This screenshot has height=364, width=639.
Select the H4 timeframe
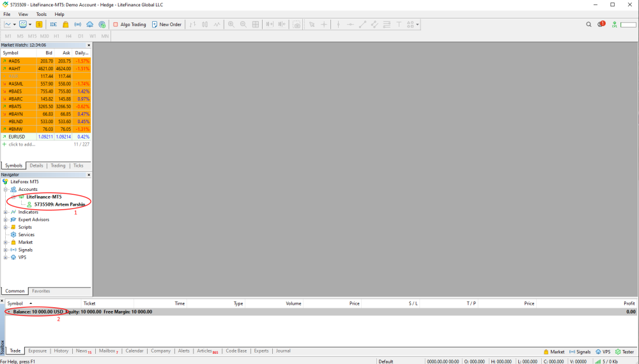[68, 36]
